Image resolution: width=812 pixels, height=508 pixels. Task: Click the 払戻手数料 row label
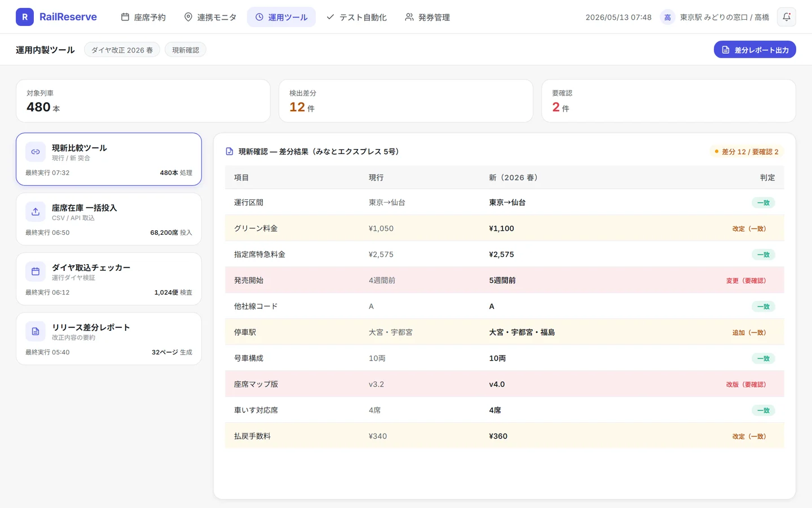[253, 436]
